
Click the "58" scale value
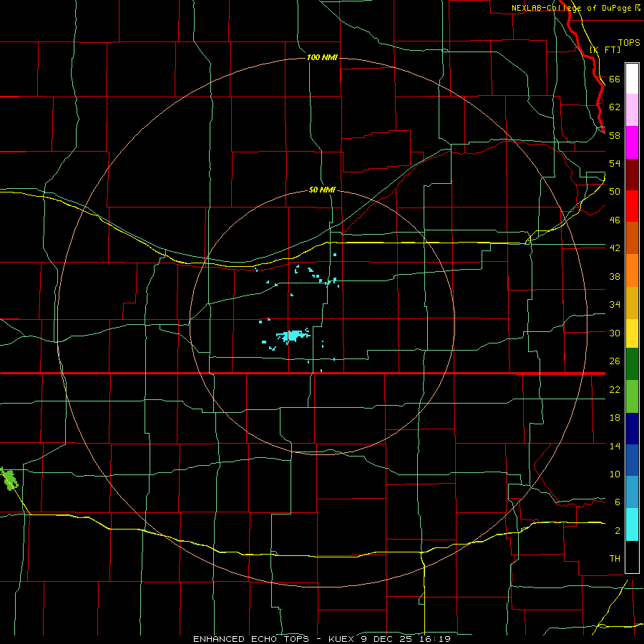click(615, 135)
